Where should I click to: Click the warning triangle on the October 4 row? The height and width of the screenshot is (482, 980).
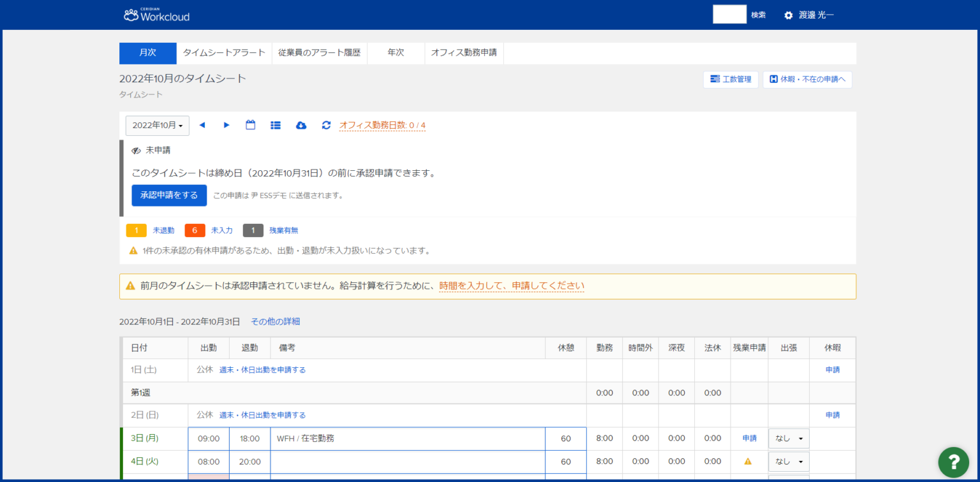tap(749, 461)
